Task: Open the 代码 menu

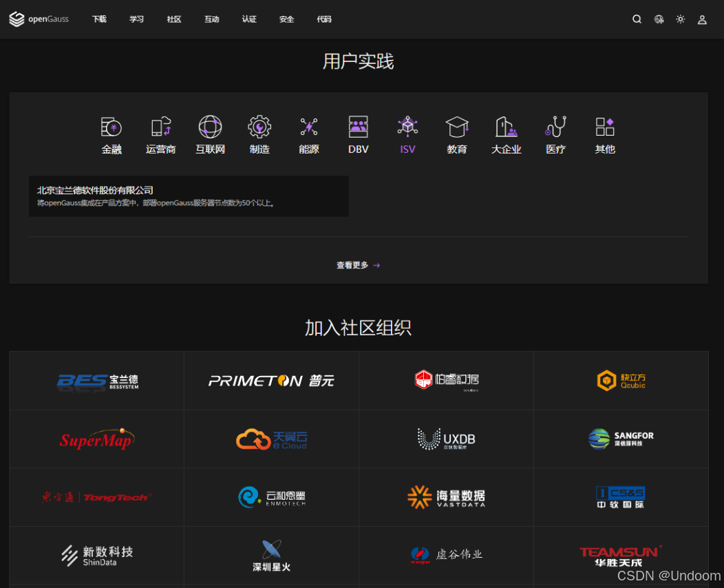Action: [x=324, y=19]
